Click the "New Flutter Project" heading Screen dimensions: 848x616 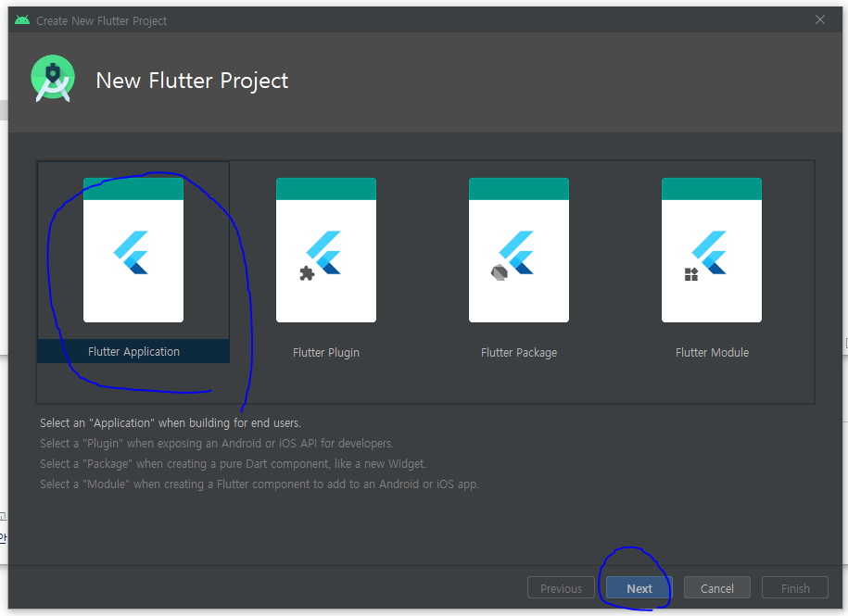coord(192,81)
